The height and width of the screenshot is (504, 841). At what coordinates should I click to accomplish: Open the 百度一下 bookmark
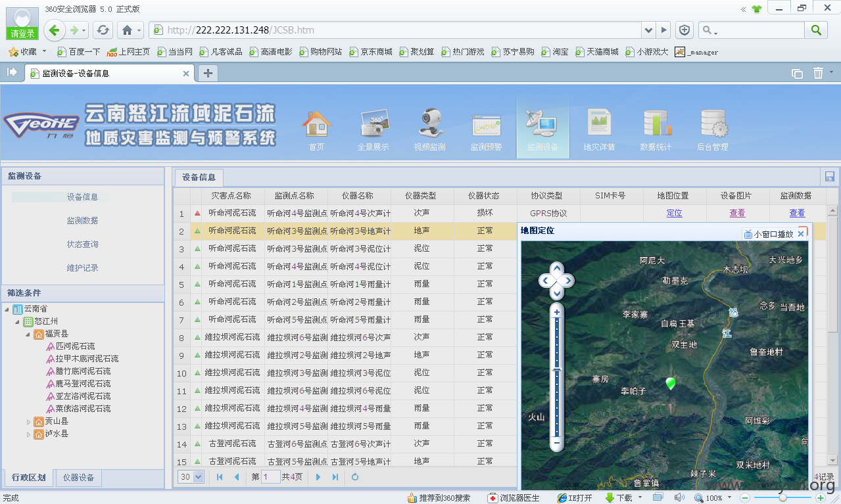79,52
